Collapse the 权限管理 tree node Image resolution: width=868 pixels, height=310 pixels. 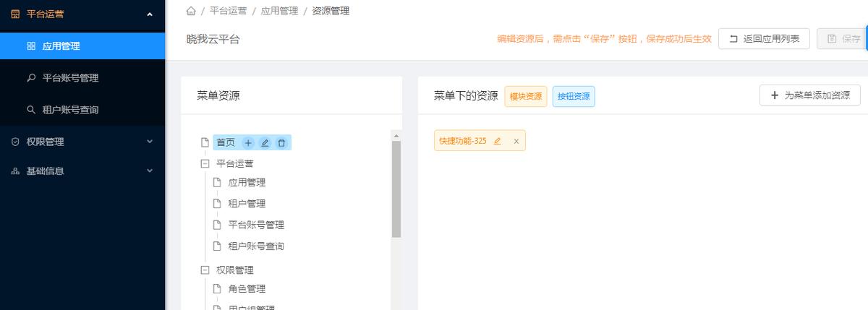pos(205,270)
